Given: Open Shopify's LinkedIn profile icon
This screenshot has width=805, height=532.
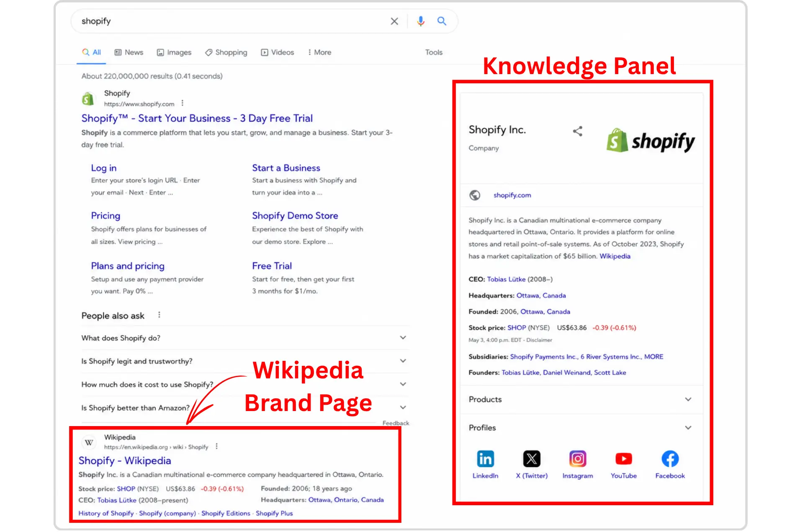Looking at the screenshot, I should pyautogui.click(x=485, y=459).
